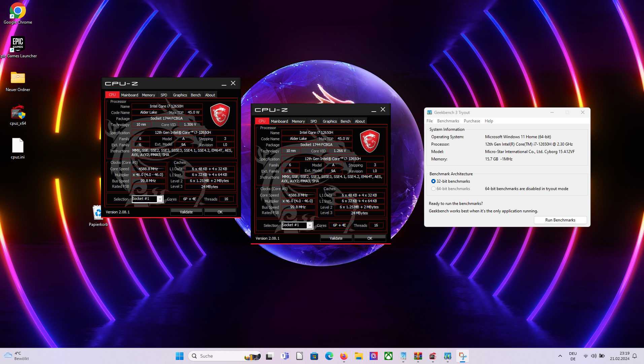Image resolution: width=644 pixels, height=364 pixels.
Task: Open clock showing 23:19 21.02.2024
Action: coord(620,356)
